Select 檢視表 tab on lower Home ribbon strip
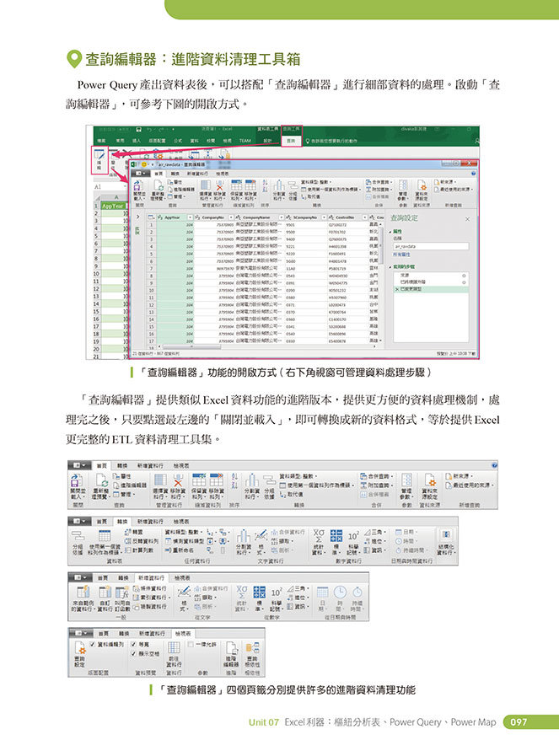Image resolution: width=559 pixels, height=756 pixels. pyautogui.click(x=181, y=466)
